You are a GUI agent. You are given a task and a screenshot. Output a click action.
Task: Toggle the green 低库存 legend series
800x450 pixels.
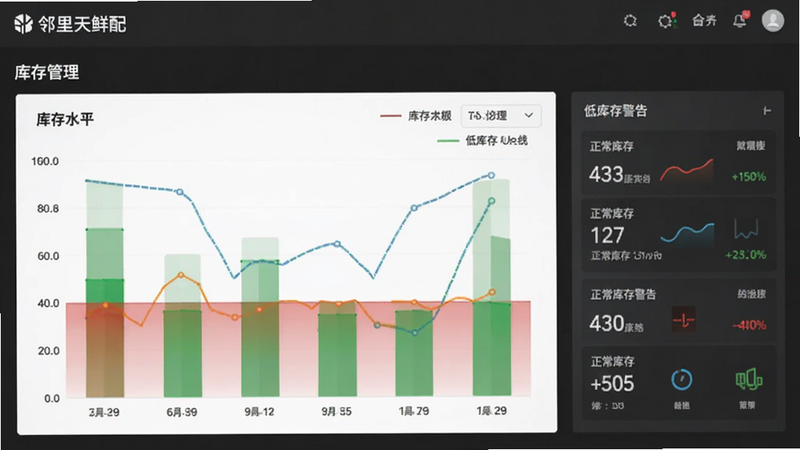point(482,141)
